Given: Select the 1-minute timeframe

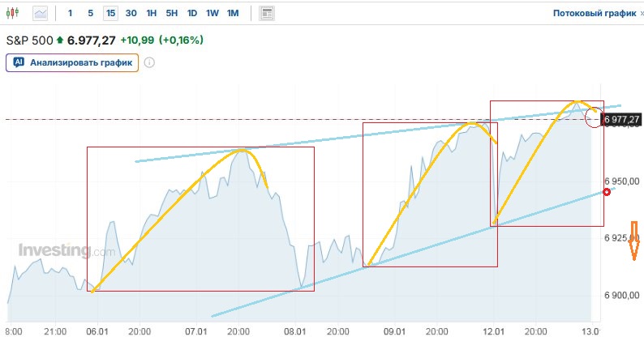Looking at the screenshot, I should point(70,14).
